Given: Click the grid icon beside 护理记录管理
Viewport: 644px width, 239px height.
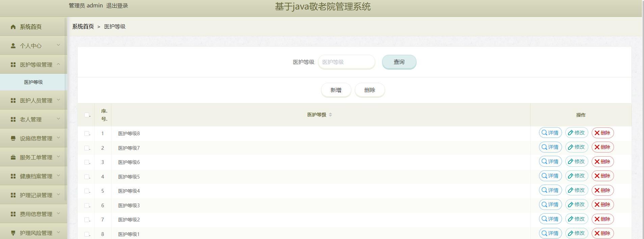Looking at the screenshot, I should 13,195.
